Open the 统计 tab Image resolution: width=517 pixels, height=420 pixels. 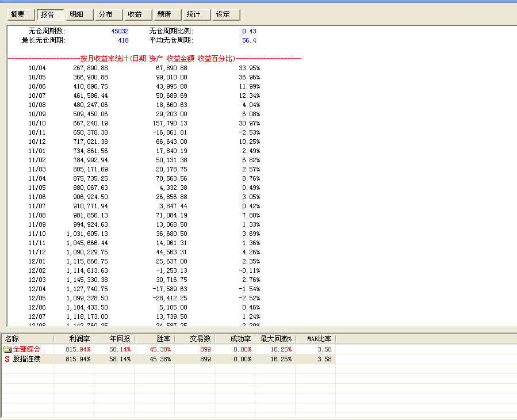(x=197, y=14)
